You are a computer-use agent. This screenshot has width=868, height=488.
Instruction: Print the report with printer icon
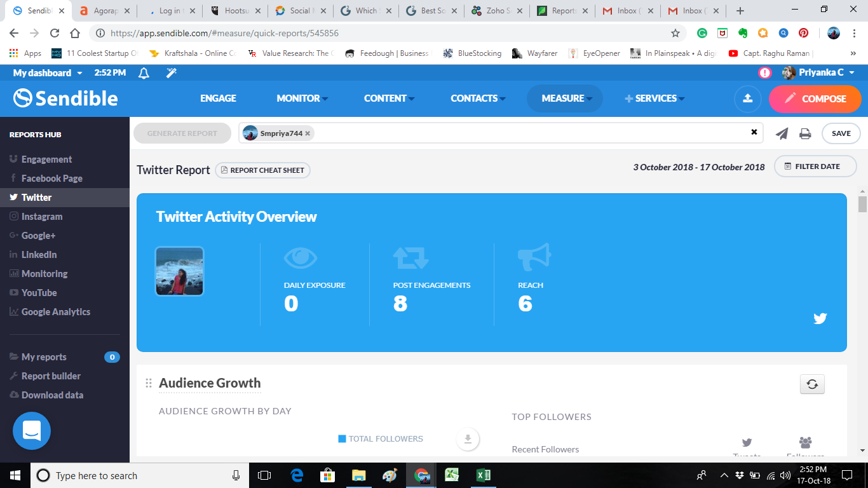click(805, 133)
